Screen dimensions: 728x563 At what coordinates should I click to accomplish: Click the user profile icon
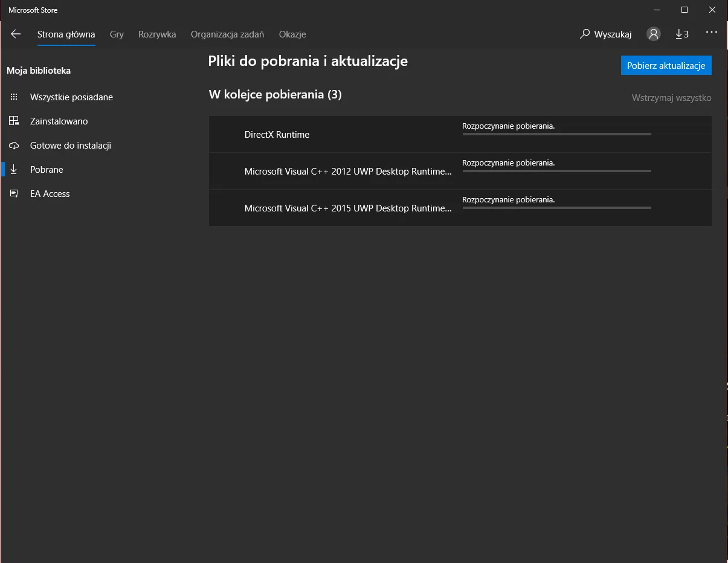click(653, 34)
